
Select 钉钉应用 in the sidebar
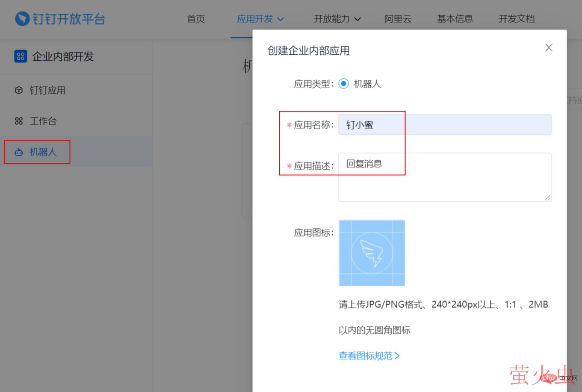[76, 90]
